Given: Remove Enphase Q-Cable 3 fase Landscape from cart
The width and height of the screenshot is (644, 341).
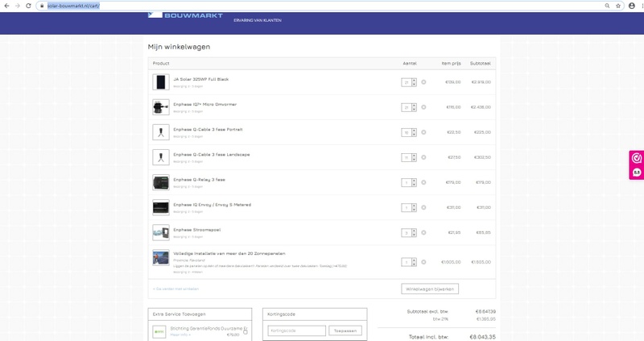Looking at the screenshot, I should point(423,157).
